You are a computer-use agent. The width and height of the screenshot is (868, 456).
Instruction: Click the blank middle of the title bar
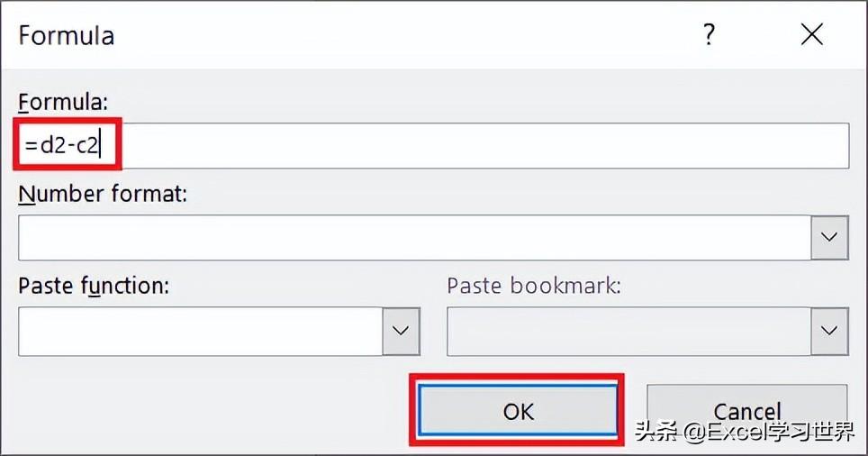click(405, 36)
